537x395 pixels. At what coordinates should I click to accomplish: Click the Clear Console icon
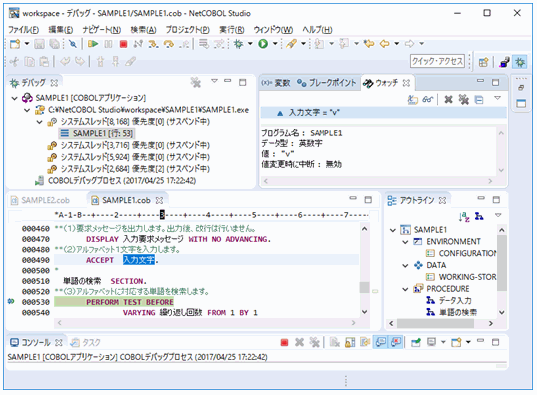pyautogui.click(x=335, y=342)
